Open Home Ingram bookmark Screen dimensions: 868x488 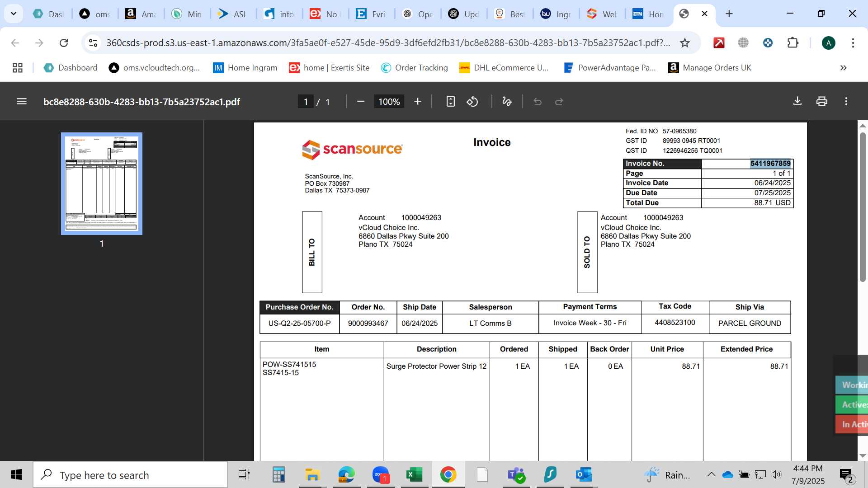click(x=245, y=68)
